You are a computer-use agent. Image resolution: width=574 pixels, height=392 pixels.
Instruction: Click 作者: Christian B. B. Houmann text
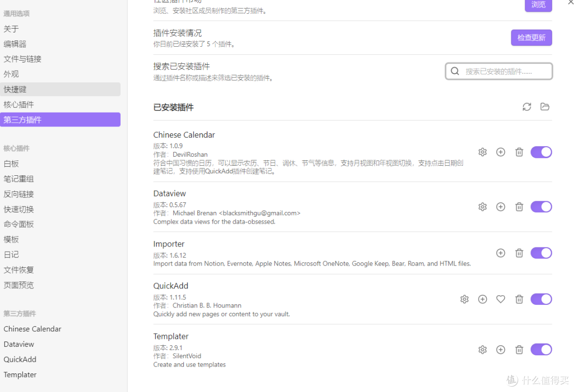tap(197, 305)
